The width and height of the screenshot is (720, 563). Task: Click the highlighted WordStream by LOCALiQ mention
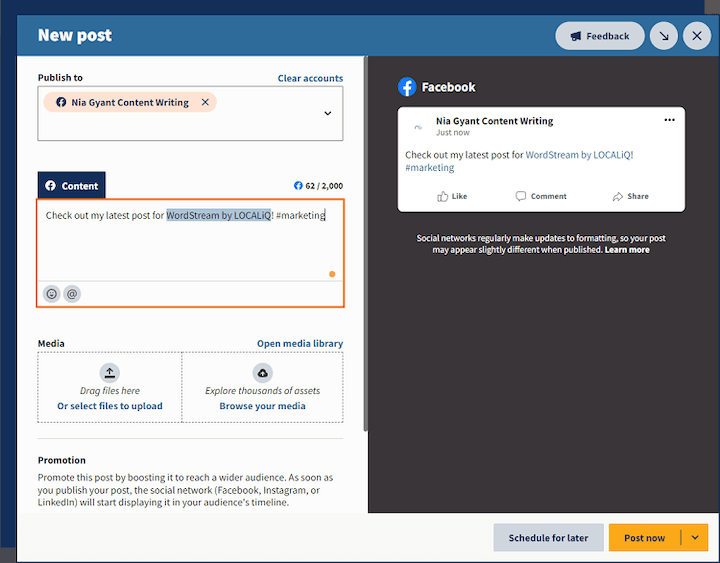pos(219,215)
